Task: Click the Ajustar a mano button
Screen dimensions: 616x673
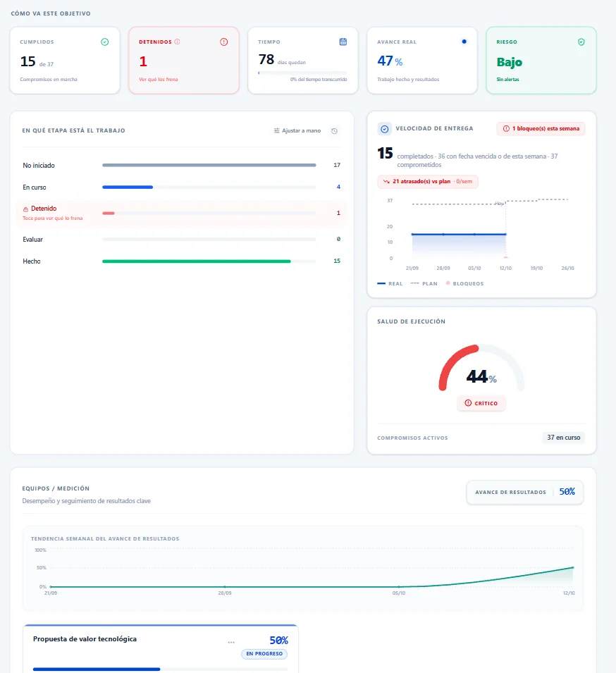Action: pyautogui.click(x=297, y=130)
